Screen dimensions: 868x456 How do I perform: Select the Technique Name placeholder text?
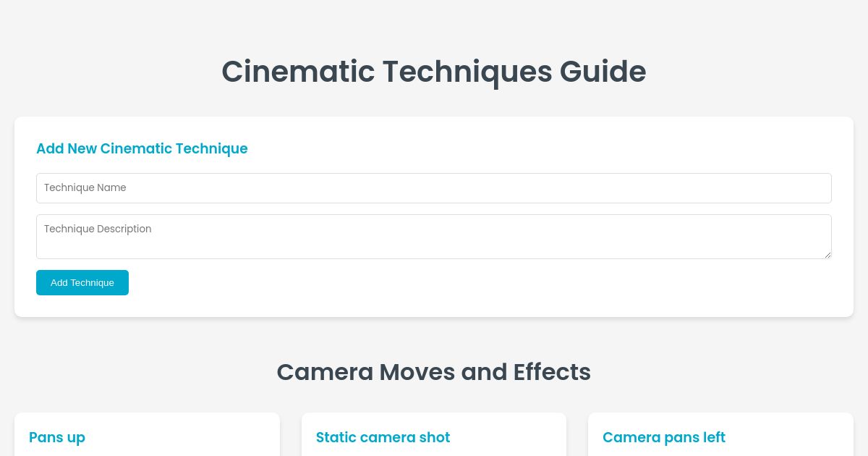(85, 187)
